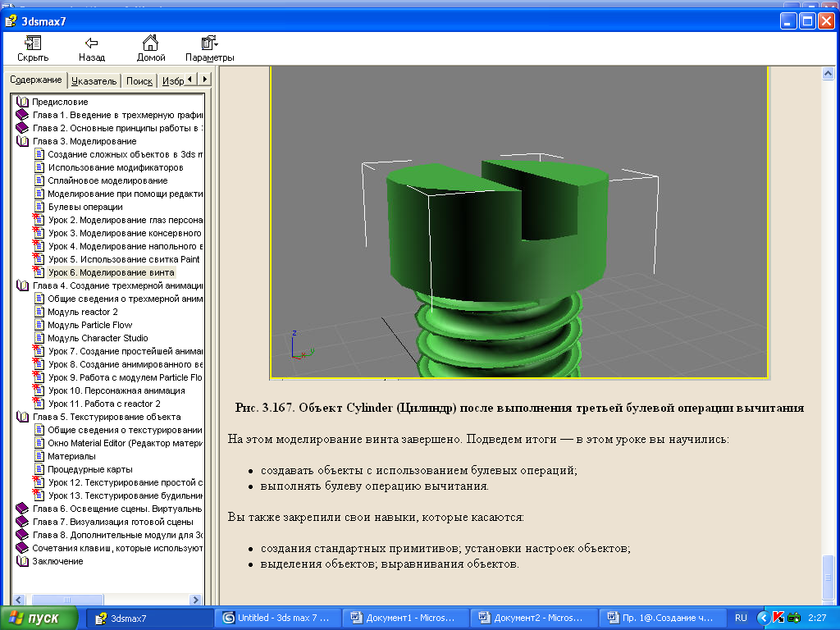
Task: Click page icon of Модуль reactor 2
Action: coord(39,311)
